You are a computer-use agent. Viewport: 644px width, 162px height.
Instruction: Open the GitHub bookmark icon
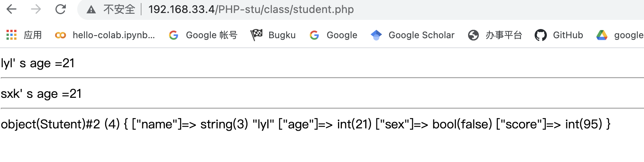pos(540,35)
